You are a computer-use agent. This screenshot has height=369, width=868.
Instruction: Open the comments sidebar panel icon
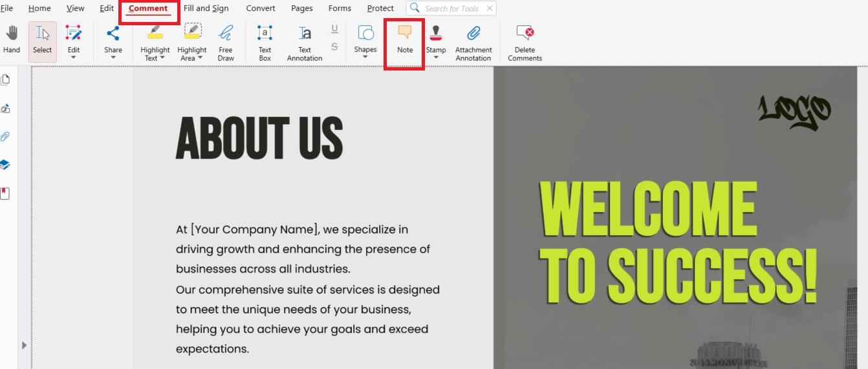point(5,109)
